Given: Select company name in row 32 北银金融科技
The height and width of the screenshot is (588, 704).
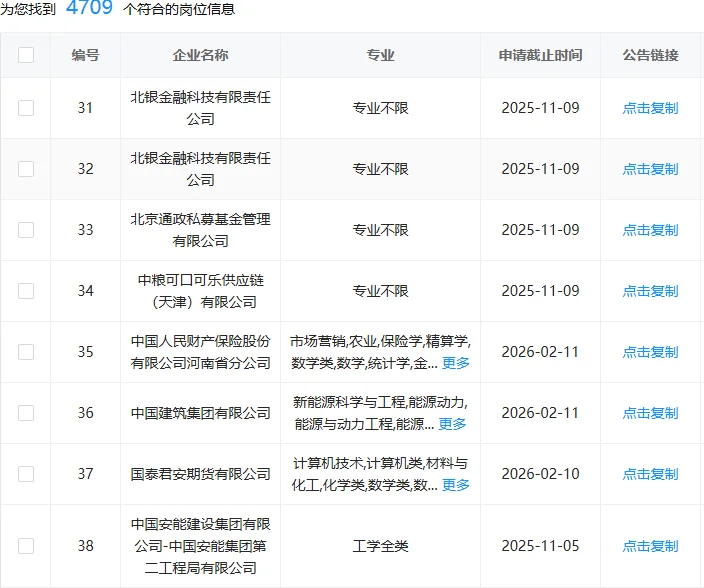Looking at the screenshot, I should click(200, 169).
